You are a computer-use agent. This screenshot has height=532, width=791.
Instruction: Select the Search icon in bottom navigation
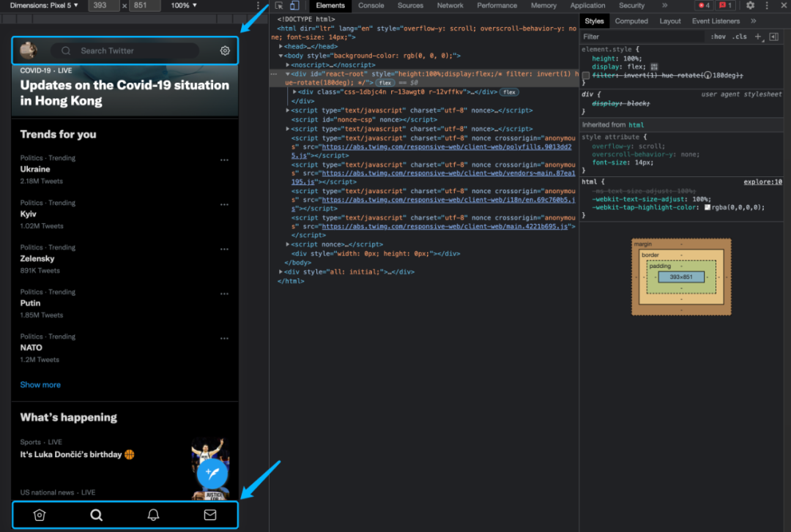coord(97,514)
